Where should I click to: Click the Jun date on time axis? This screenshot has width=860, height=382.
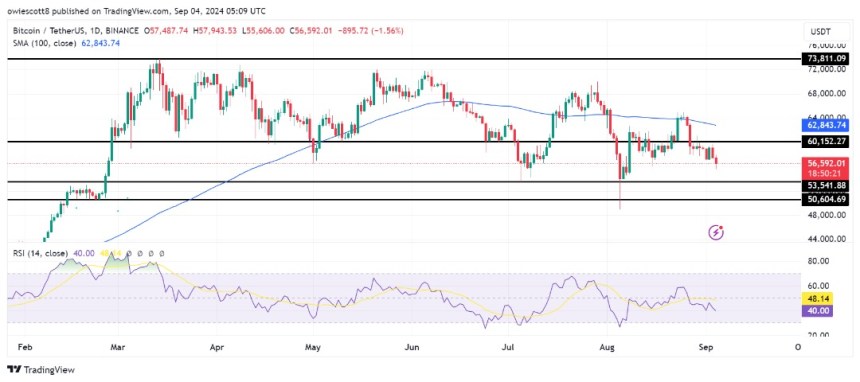411,347
